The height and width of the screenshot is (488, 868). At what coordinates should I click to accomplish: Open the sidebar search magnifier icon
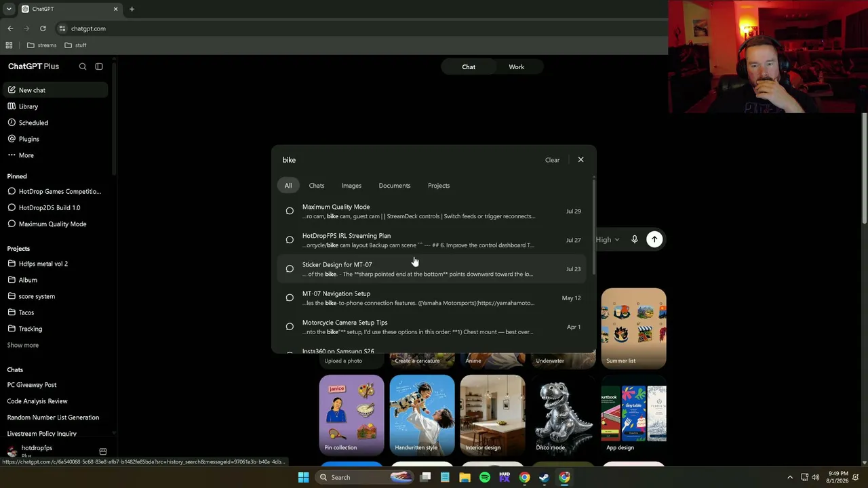click(83, 66)
